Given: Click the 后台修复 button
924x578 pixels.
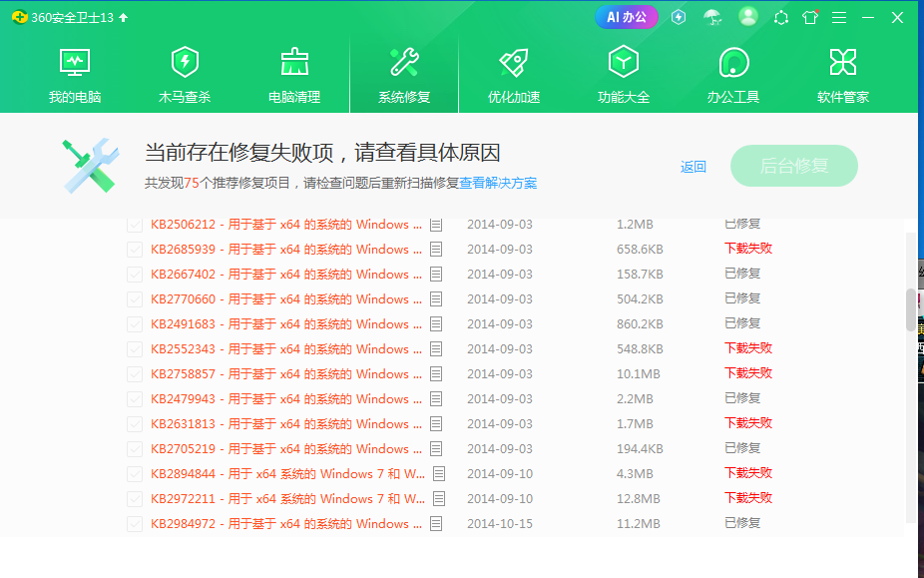Looking at the screenshot, I should coord(794,166).
